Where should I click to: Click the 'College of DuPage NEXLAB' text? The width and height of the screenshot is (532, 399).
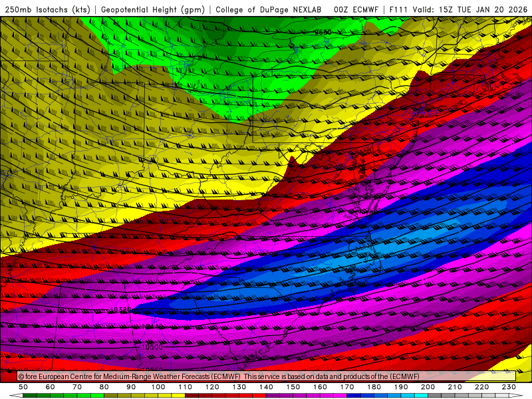point(268,10)
